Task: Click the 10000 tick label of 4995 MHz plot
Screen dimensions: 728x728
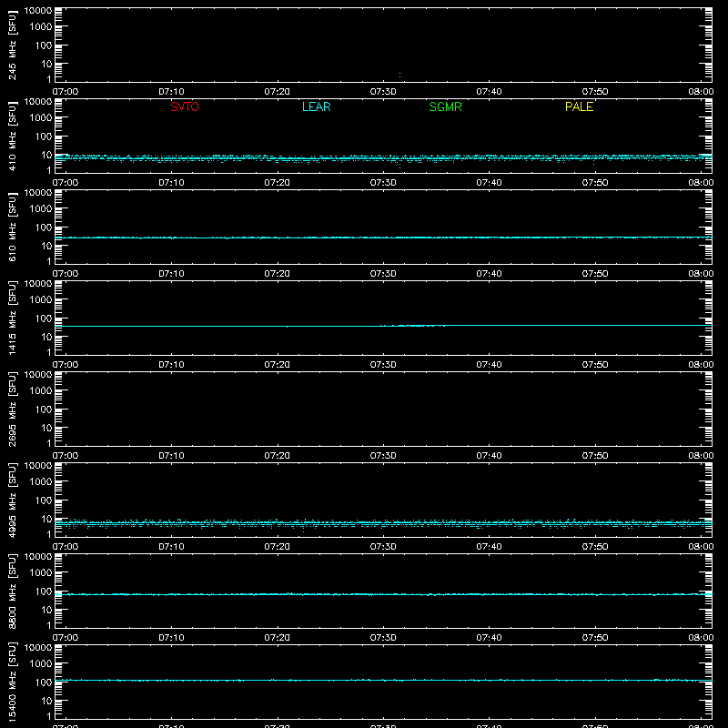Action: point(38,466)
